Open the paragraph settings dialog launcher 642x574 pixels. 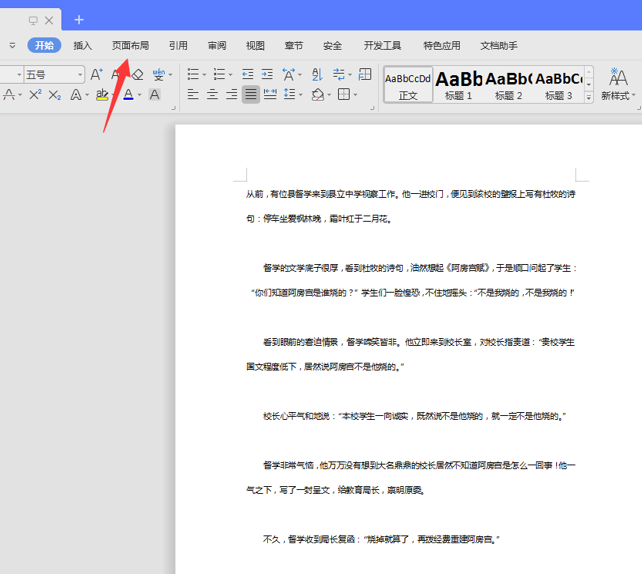[372, 108]
